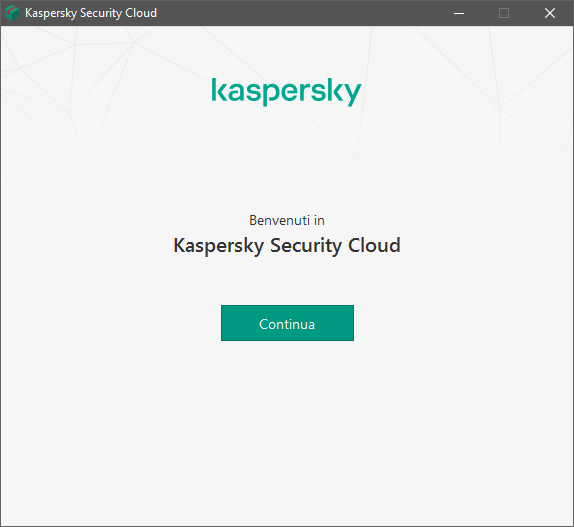Open the window system menu icon
Screen dimensions: 574x527
(12, 13)
